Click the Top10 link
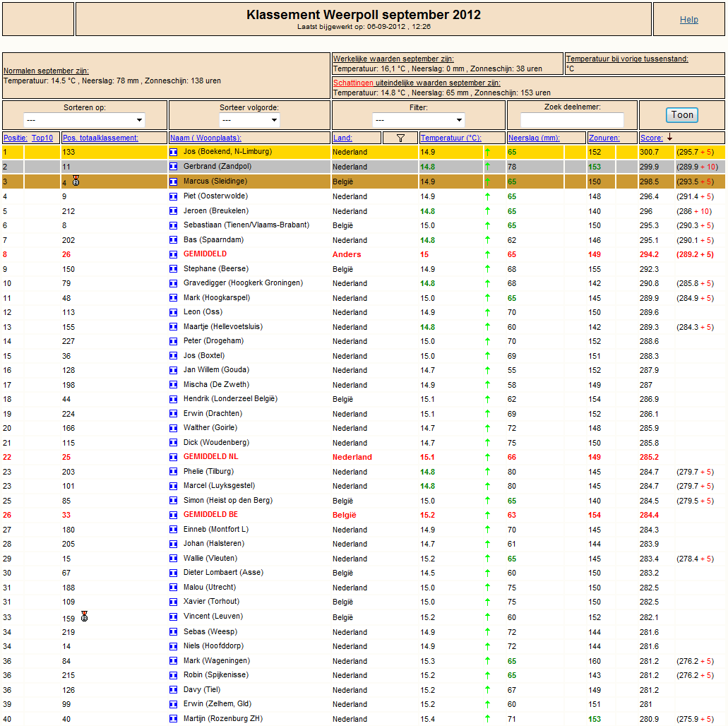Screen dimensions: 728x726 tap(42, 138)
